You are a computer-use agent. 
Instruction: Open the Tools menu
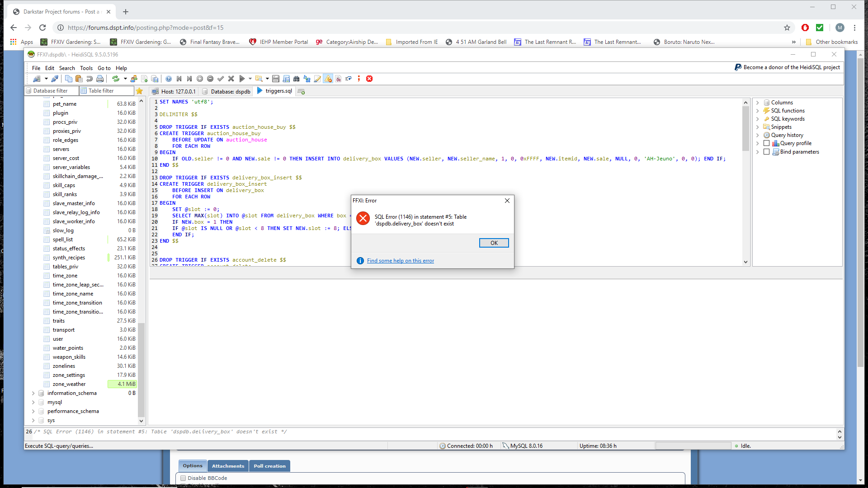click(86, 68)
